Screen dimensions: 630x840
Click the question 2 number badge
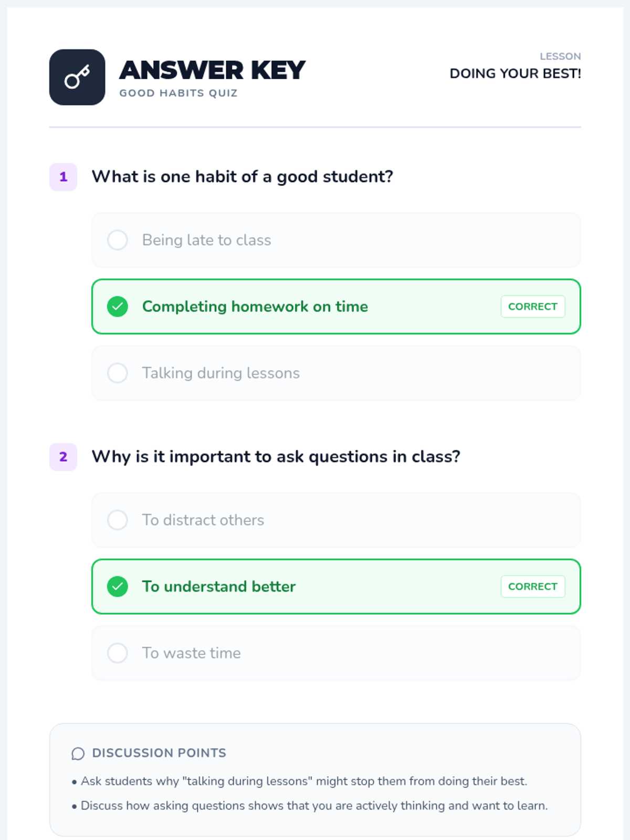pyautogui.click(x=63, y=457)
